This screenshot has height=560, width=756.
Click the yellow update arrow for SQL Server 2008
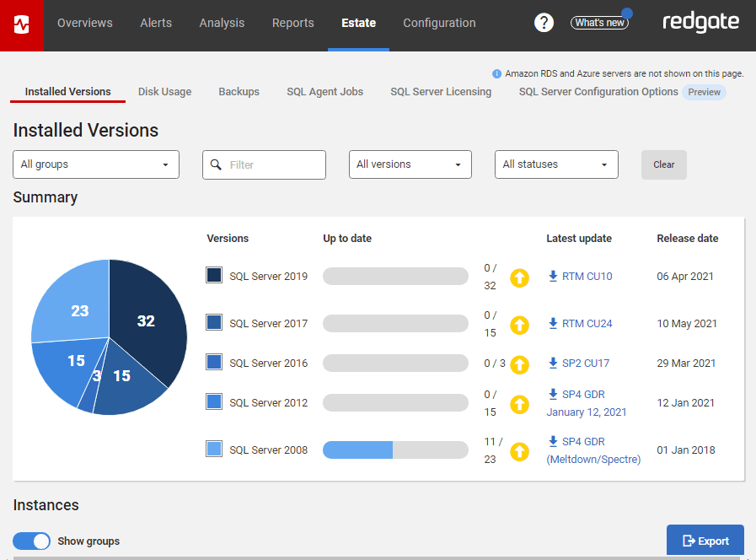click(519, 450)
